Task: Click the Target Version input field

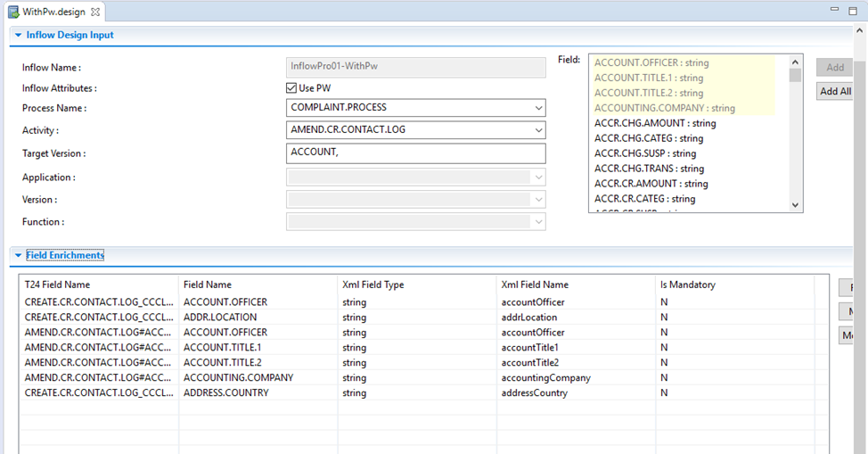Action: pyautogui.click(x=415, y=153)
